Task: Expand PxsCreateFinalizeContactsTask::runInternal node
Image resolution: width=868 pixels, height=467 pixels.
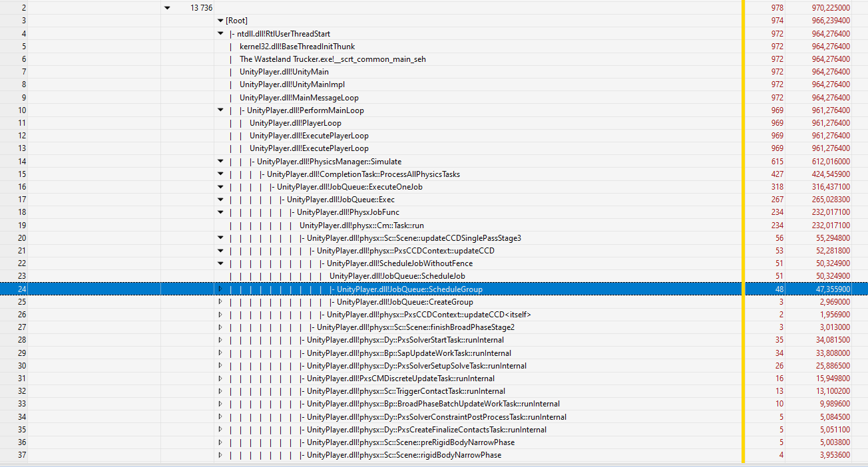Action: click(x=220, y=430)
